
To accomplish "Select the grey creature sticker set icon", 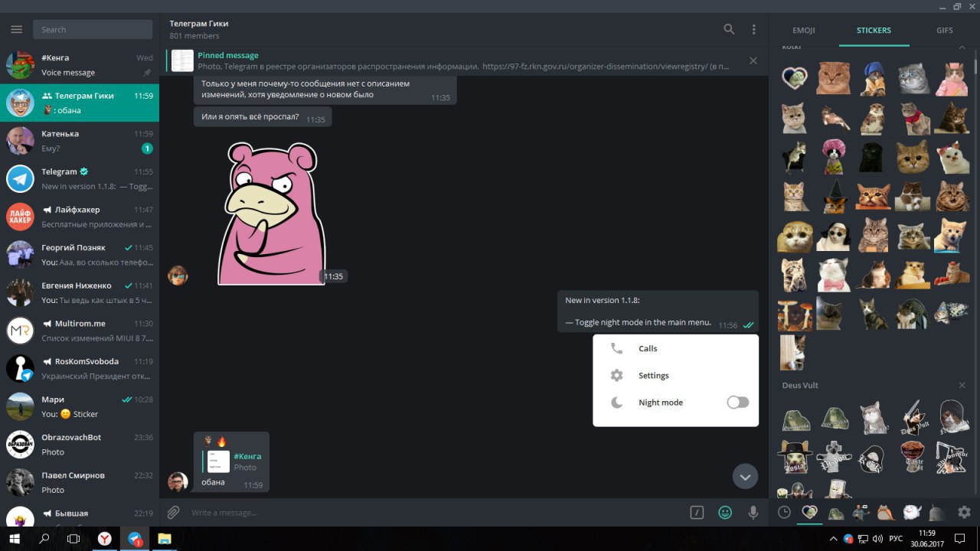I will pos(936,513).
